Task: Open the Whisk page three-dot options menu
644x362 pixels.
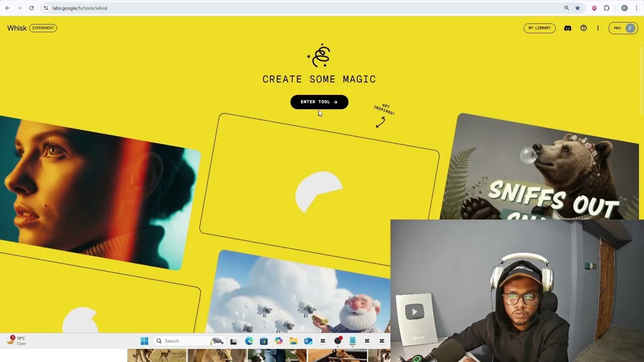Action: 598,28
